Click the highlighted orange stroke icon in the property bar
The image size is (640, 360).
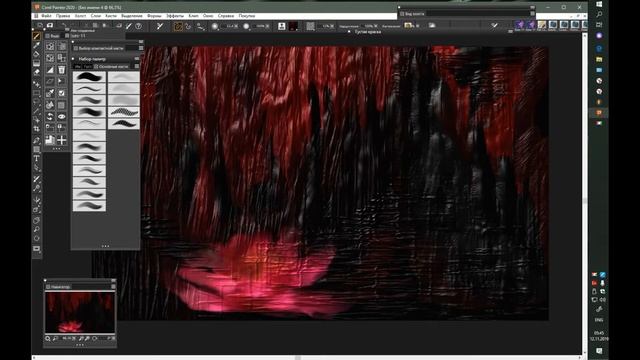[x=178, y=27]
